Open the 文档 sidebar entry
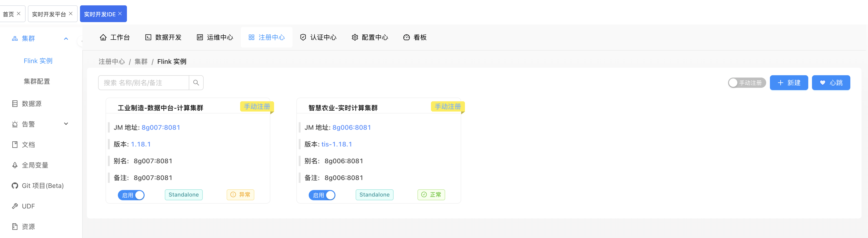Viewport: 868px width, 238px height. 28,144
